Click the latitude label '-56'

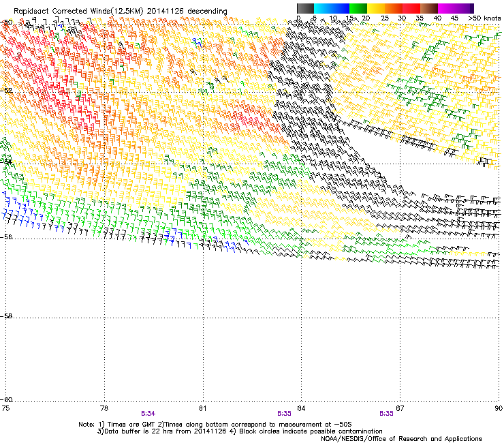6,237
